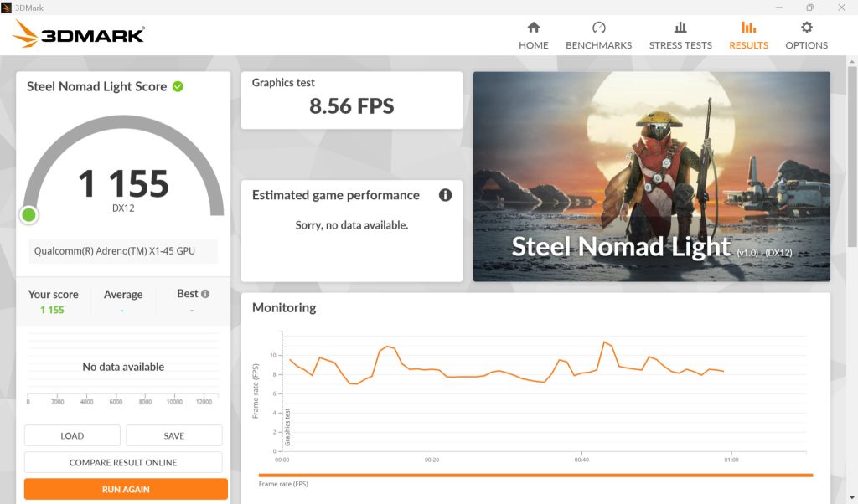
Task: Click the 00:40 time axis label
Action: tap(581, 460)
